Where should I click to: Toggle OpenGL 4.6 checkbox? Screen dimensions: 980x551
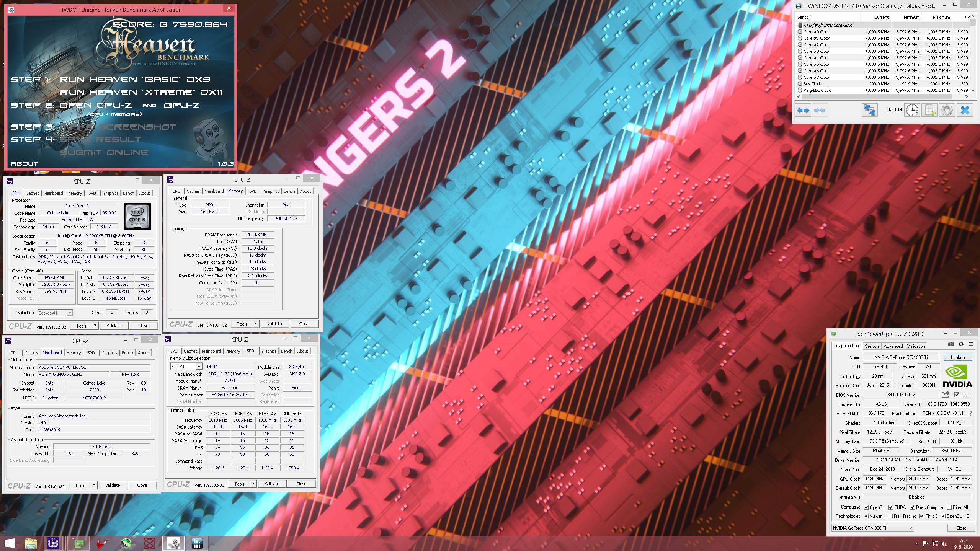pos(943,516)
